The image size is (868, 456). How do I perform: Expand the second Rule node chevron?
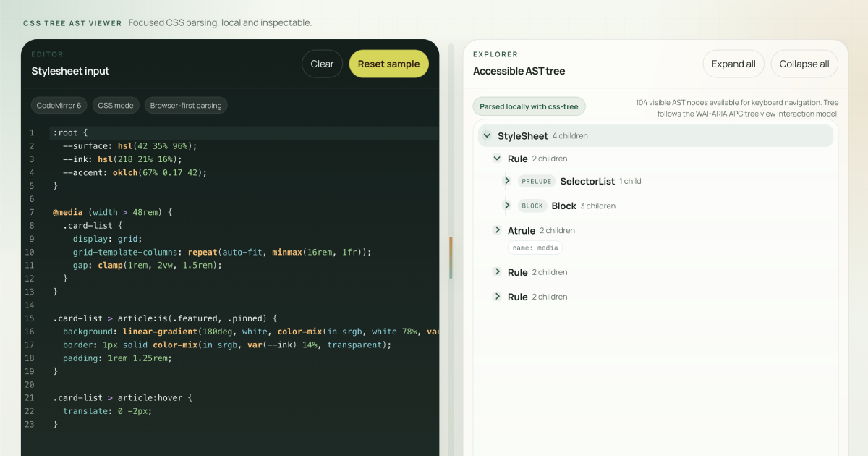(x=497, y=272)
